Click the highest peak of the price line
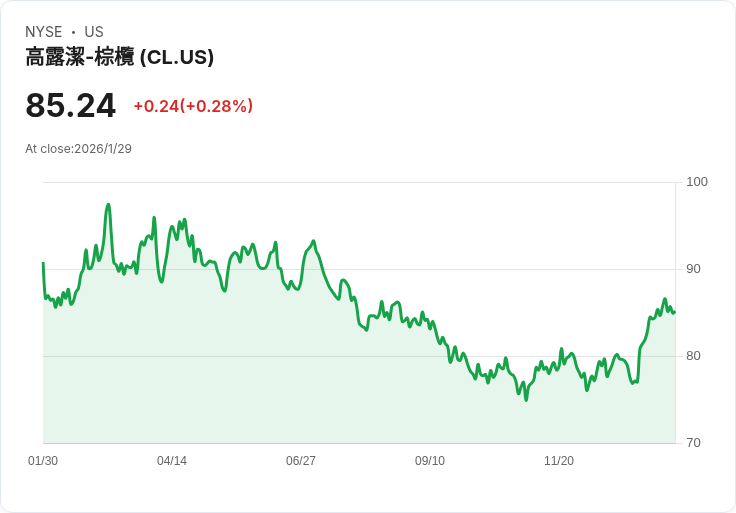Viewport: 736px width, 513px height. pos(108,205)
